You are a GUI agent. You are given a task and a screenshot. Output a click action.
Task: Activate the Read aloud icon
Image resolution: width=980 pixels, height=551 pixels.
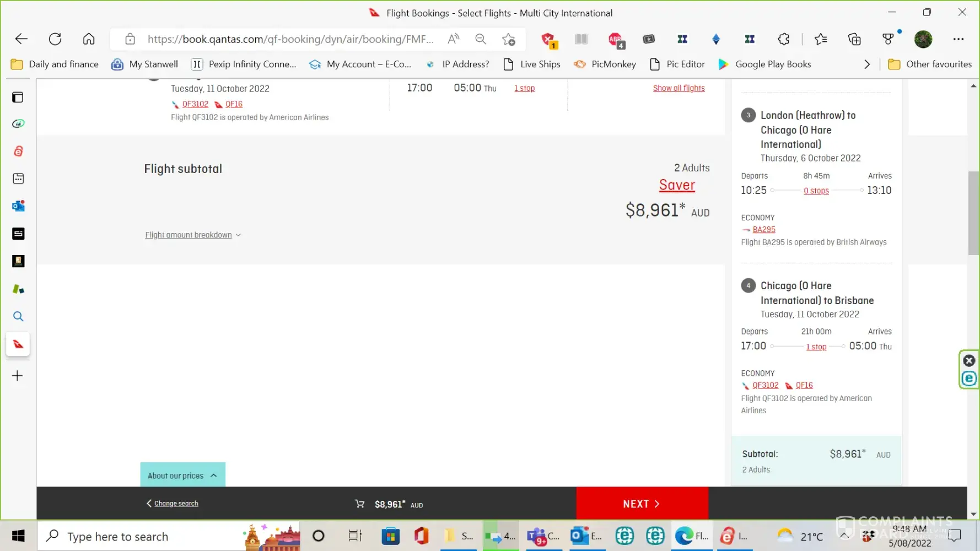(454, 39)
